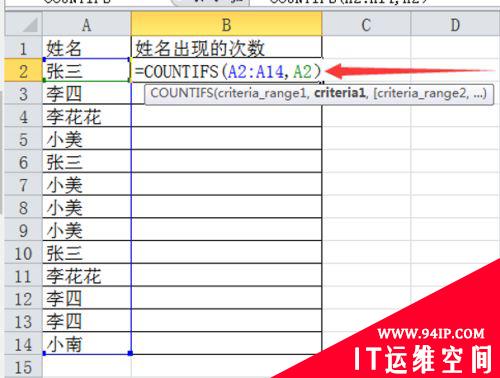
Task: Select cell A14 with 小南
Action: 87,344
